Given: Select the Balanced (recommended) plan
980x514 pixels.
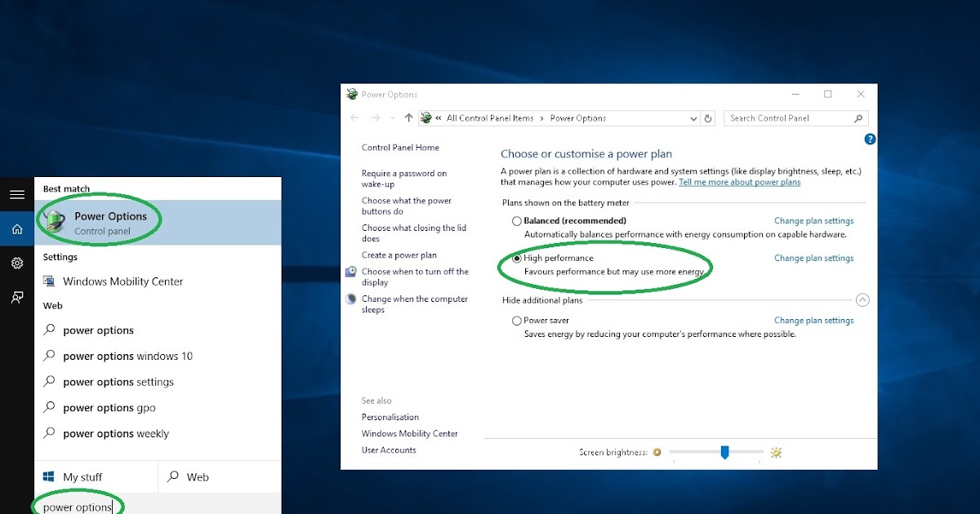Looking at the screenshot, I should [516, 221].
